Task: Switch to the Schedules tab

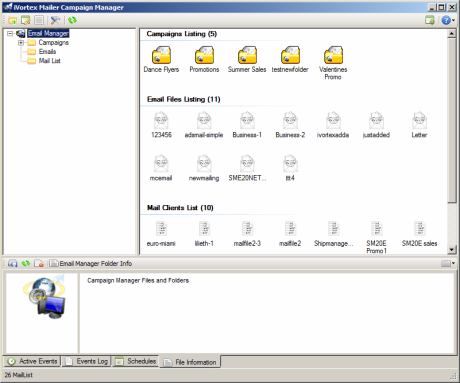Action: point(135,361)
